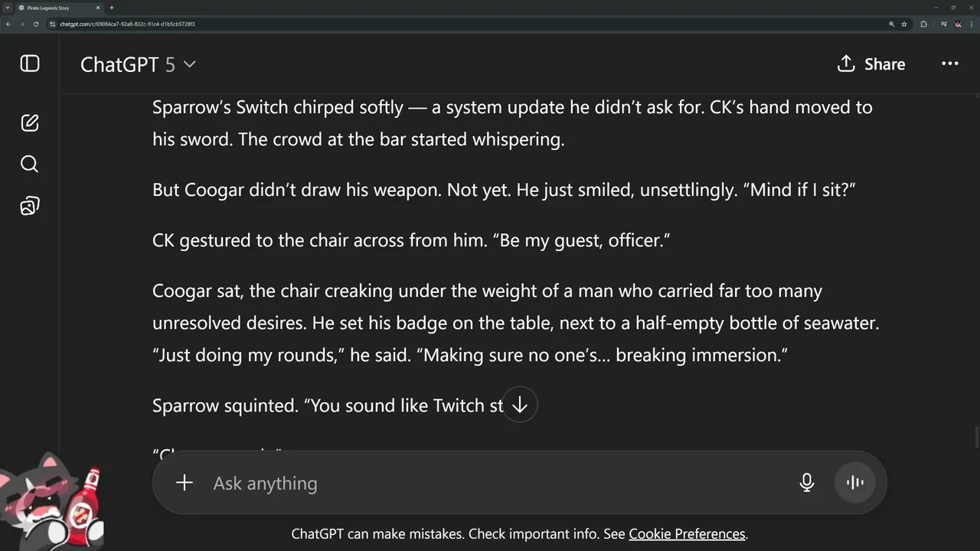The height and width of the screenshot is (551, 980).
Task: Start a new chat with the pencil icon
Action: pos(30,122)
